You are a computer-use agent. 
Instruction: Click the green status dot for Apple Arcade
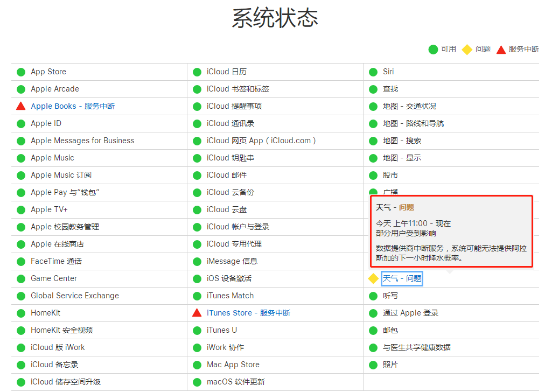click(x=21, y=89)
